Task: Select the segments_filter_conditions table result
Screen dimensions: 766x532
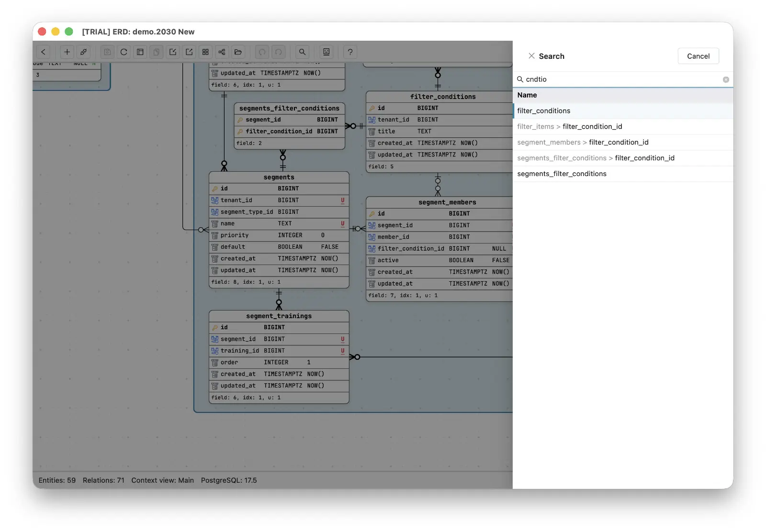Action: 623,174
